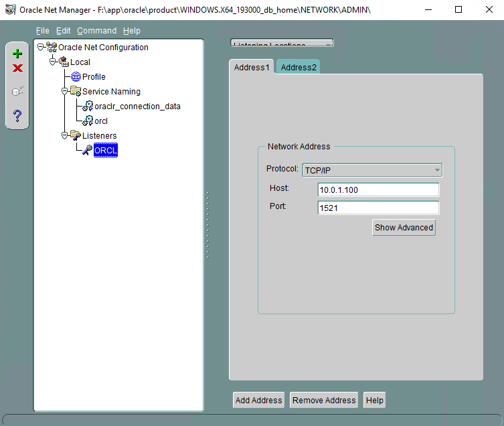Click the Host field containing 10.0.1.100
Viewport: 504px width, 426px height.
(378, 190)
